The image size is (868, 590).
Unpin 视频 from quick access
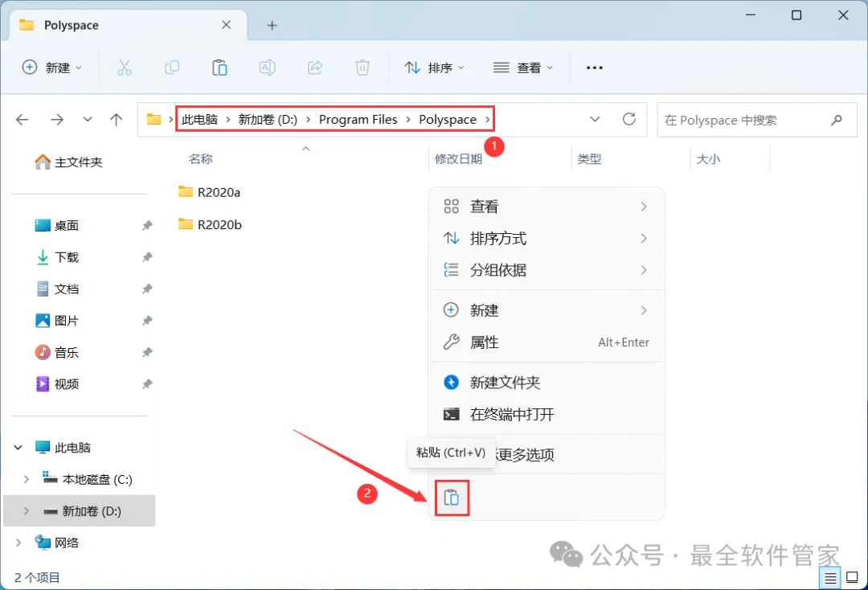[x=147, y=384]
